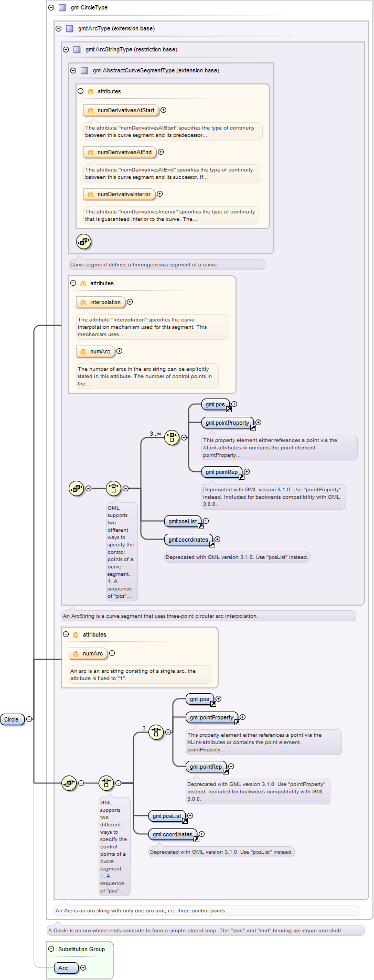
Task: Expand gml:coordinates in the ArcType section
Action: pyautogui.click(x=202, y=834)
